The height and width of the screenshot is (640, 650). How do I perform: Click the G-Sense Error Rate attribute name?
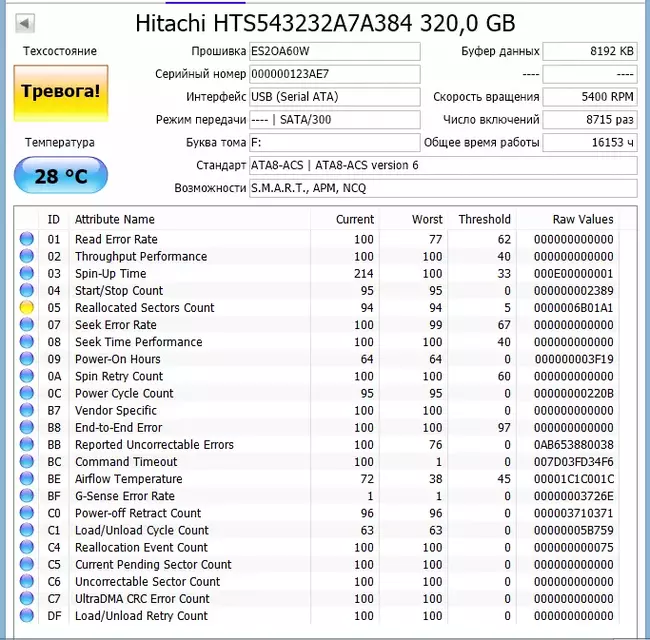point(125,496)
